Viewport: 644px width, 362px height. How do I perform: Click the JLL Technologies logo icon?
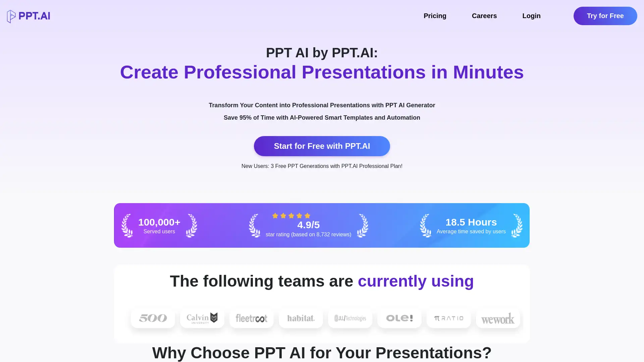click(350, 318)
